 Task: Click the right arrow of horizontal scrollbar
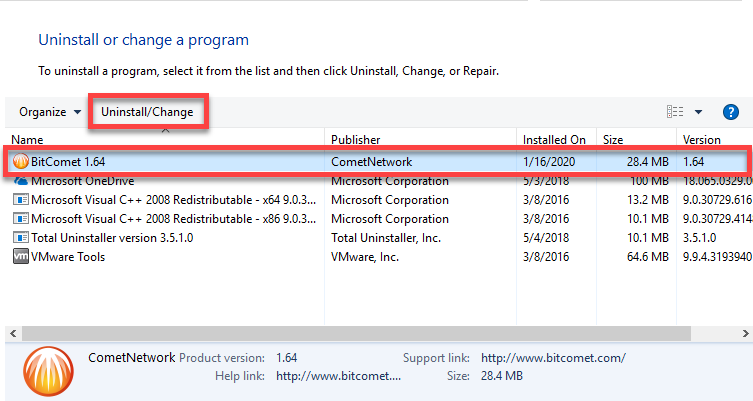[745, 333]
